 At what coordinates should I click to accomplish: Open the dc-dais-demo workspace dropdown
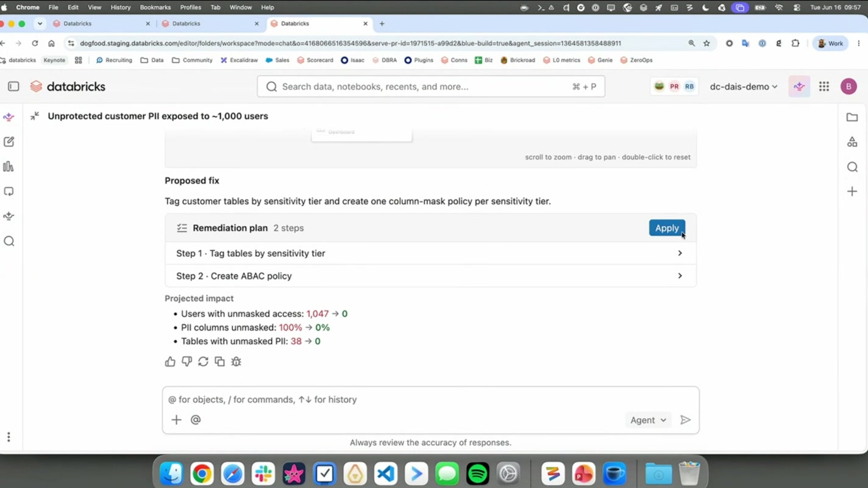[744, 87]
